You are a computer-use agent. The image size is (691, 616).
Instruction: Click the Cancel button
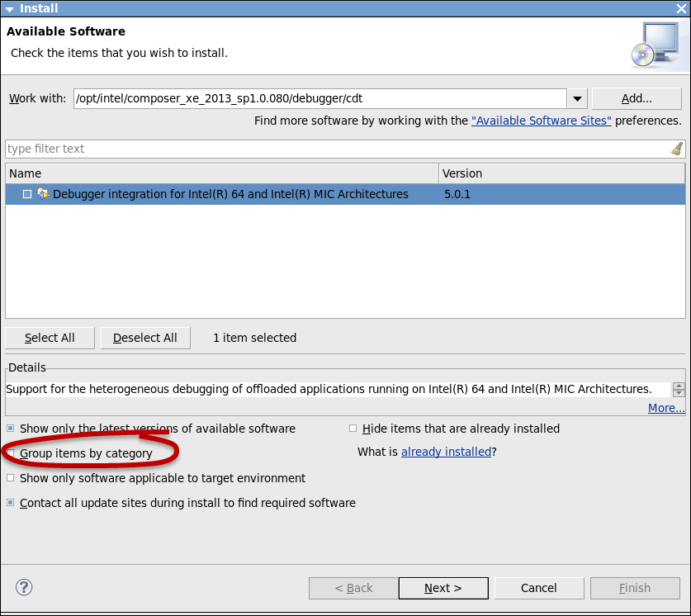coord(539,588)
